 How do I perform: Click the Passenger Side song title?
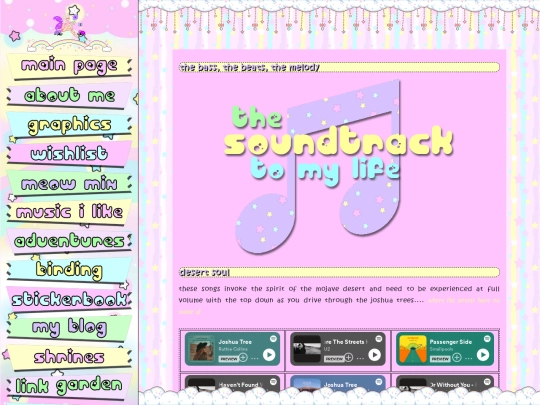(x=450, y=342)
